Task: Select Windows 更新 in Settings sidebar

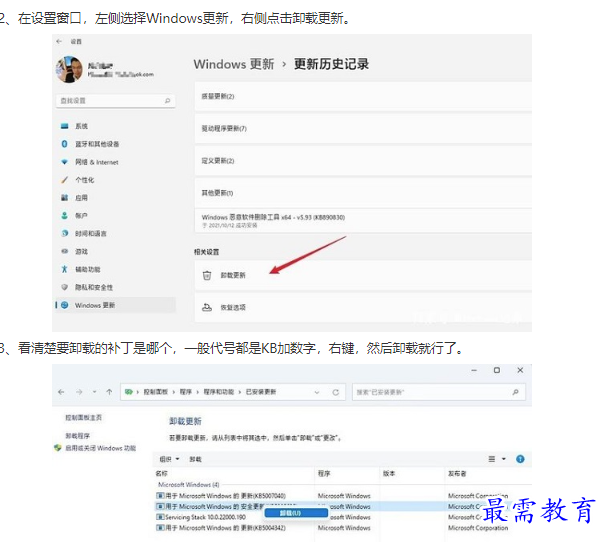Action: coord(116,305)
